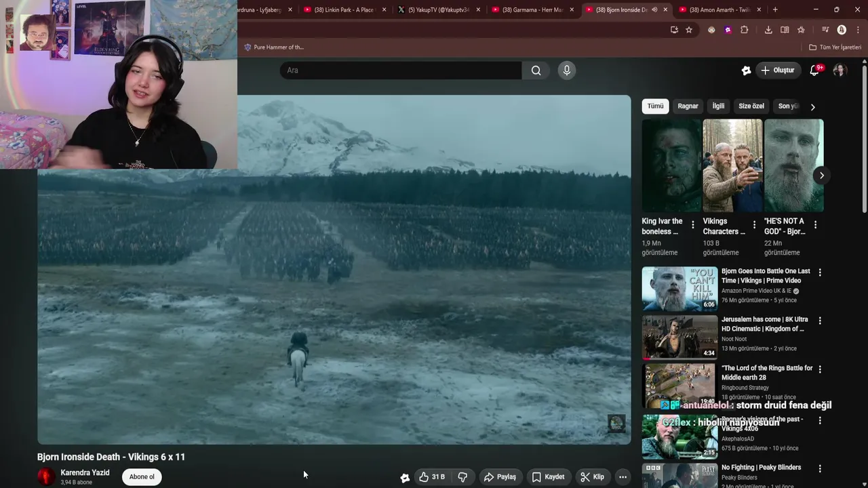Open the Chrome three-dot menu
868x488 pixels.
click(x=858, y=30)
